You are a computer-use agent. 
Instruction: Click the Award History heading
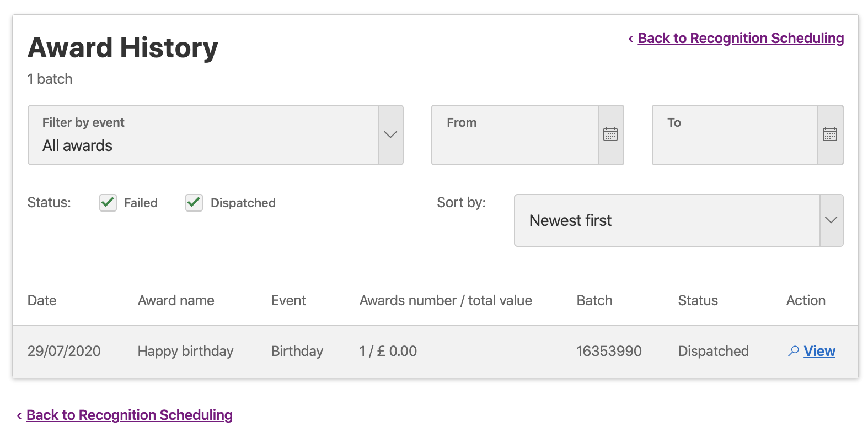pyautogui.click(x=123, y=47)
